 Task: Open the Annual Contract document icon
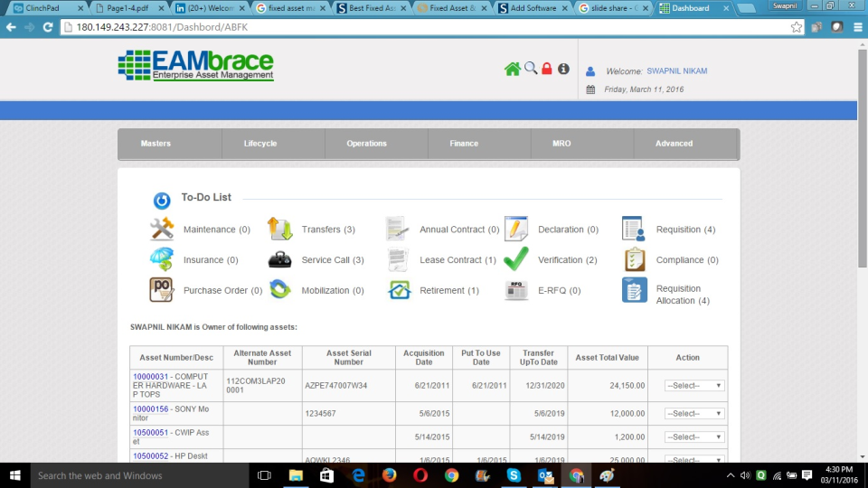tap(398, 229)
